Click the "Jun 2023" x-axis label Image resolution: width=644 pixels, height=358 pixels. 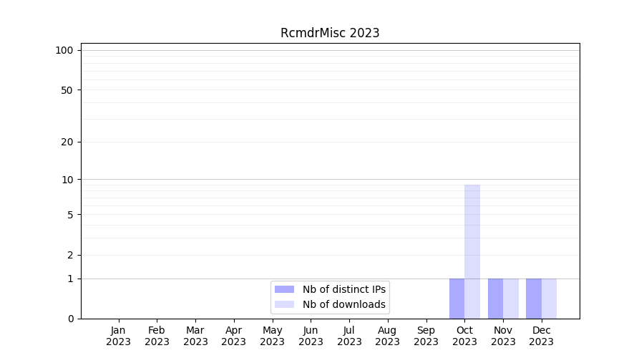[x=311, y=336]
